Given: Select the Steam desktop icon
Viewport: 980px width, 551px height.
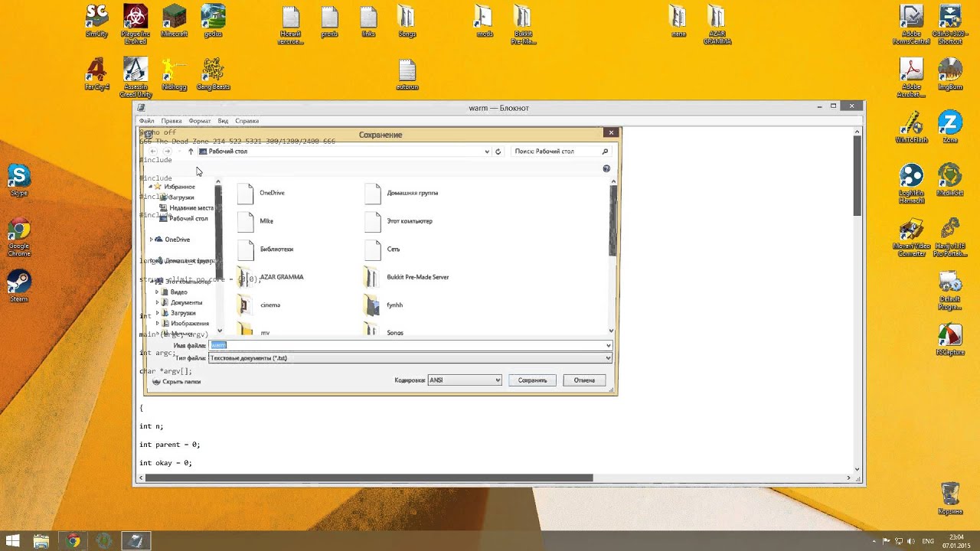Looking at the screenshot, I should (x=19, y=287).
